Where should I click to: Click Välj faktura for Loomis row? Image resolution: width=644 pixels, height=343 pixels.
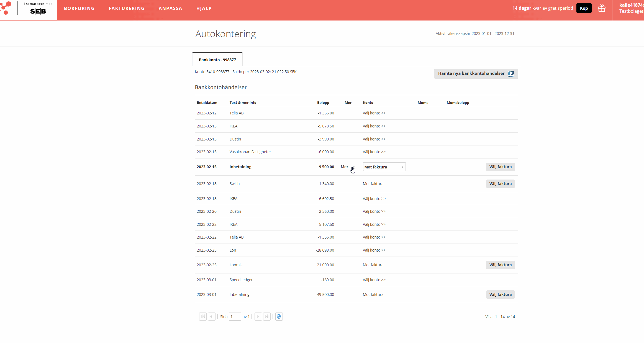pos(500,265)
